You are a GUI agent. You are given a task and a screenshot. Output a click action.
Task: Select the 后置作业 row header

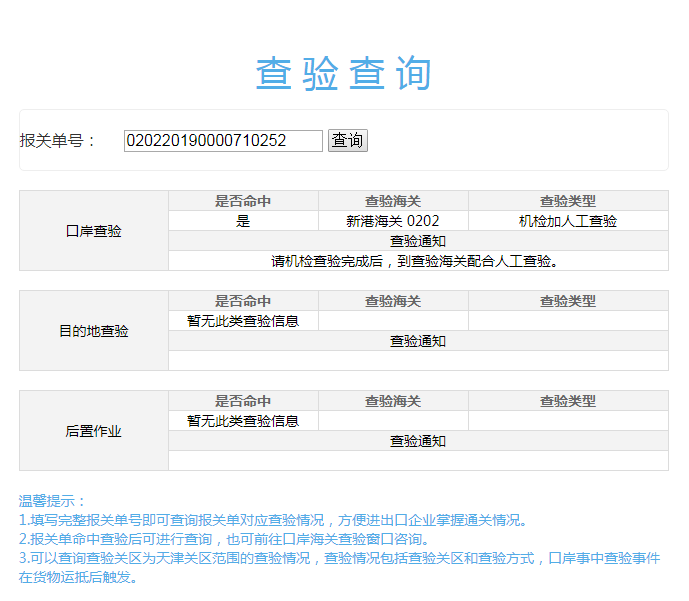(x=94, y=431)
